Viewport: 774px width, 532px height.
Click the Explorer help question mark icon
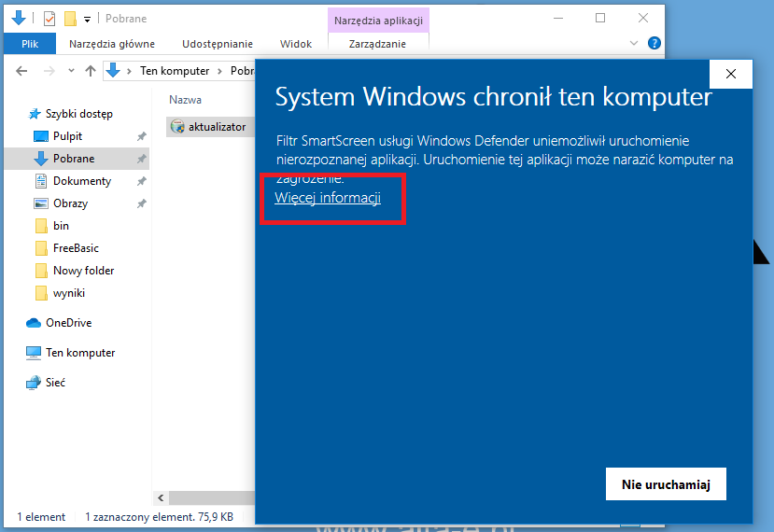pyautogui.click(x=654, y=44)
